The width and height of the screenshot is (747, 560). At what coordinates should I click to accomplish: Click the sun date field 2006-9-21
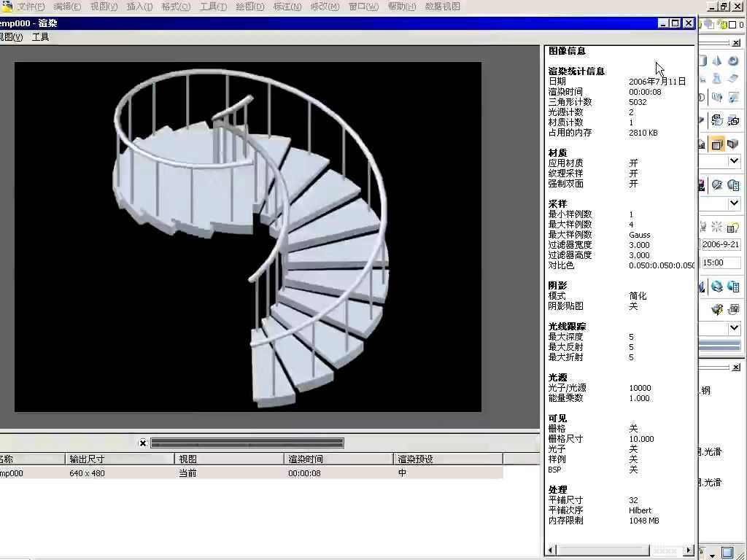click(720, 244)
